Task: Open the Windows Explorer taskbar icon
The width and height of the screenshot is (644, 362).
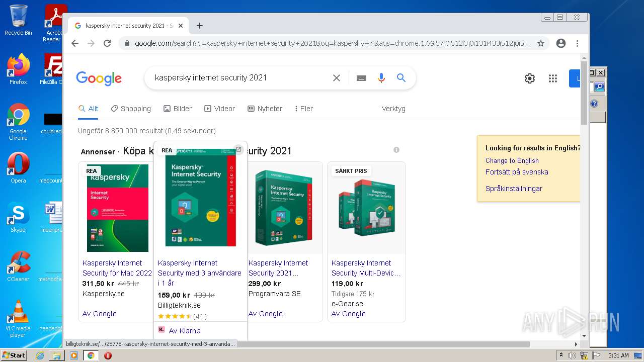Action: (57, 355)
